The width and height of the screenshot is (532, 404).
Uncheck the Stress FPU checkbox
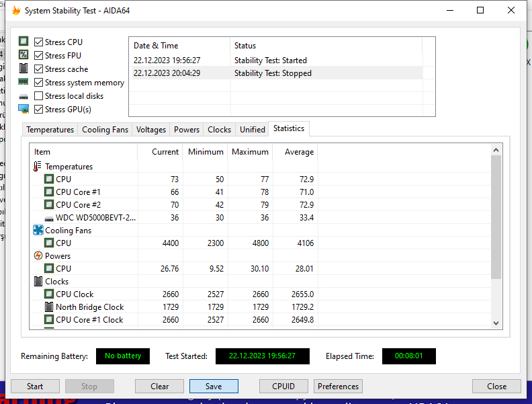[39, 55]
